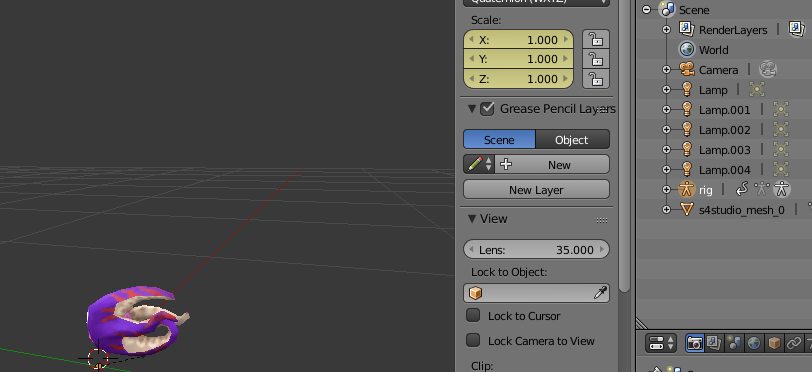Open the Render Layers properties tab
The image size is (812, 372).
click(715, 343)
